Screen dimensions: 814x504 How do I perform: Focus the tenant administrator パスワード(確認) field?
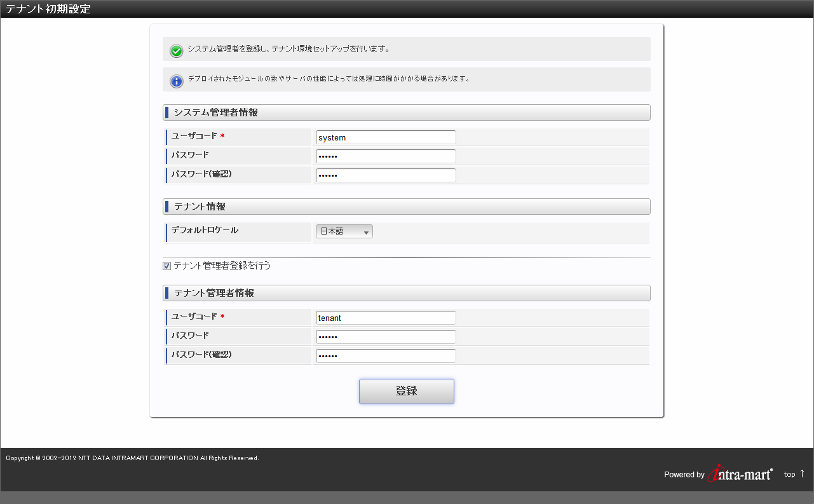386,356
